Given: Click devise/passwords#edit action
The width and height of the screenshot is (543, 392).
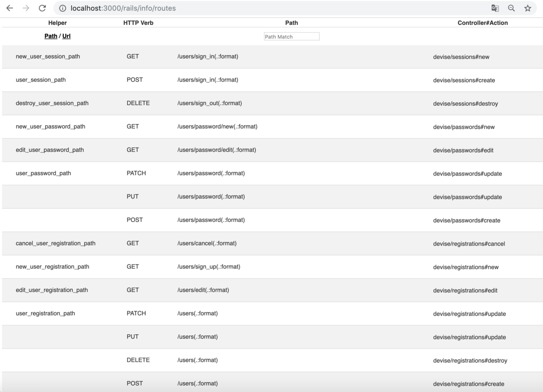Looking at the screenshot, I should pos(463,151).
